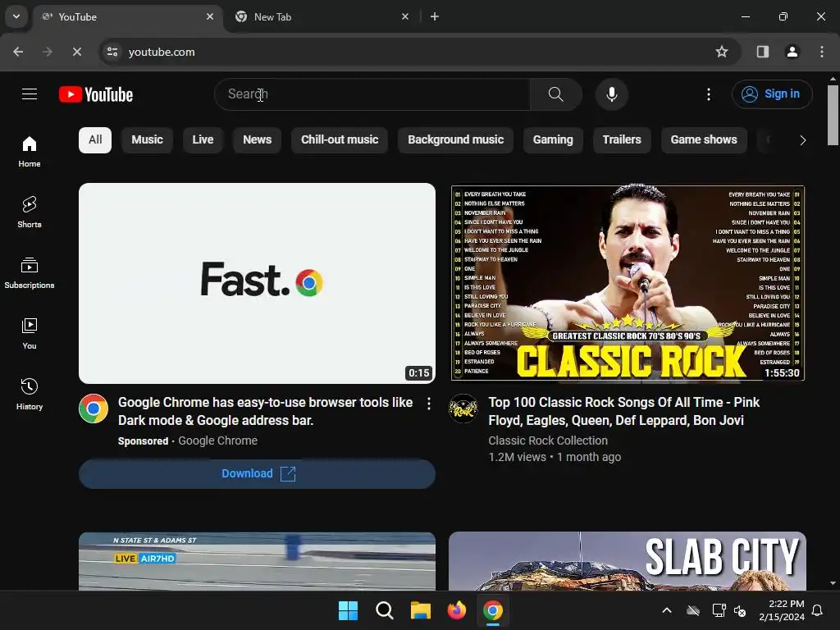Select the Background music chip
This screenshot has height=630, width=840.
[x=456, y=139]
